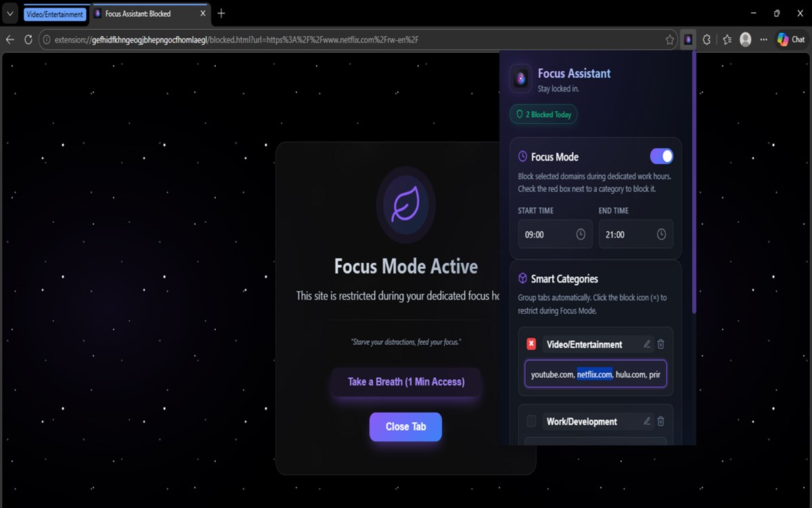Image resolution: width=812 pixels, height=508 pixels.
Task: Turn off the Focus Mode switch
Action: [x=662, y=156]
